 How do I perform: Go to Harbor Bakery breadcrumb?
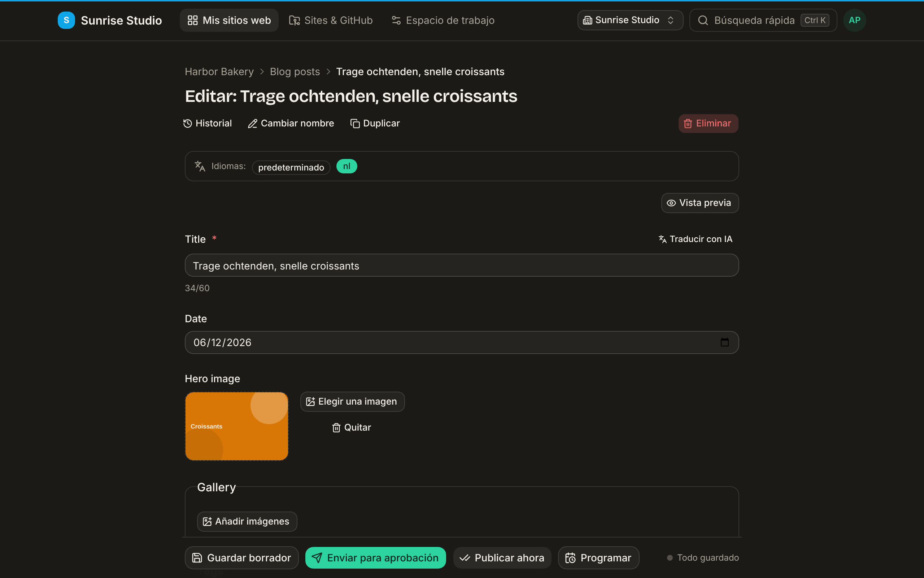pyautogui.click(x=219, y=72)
